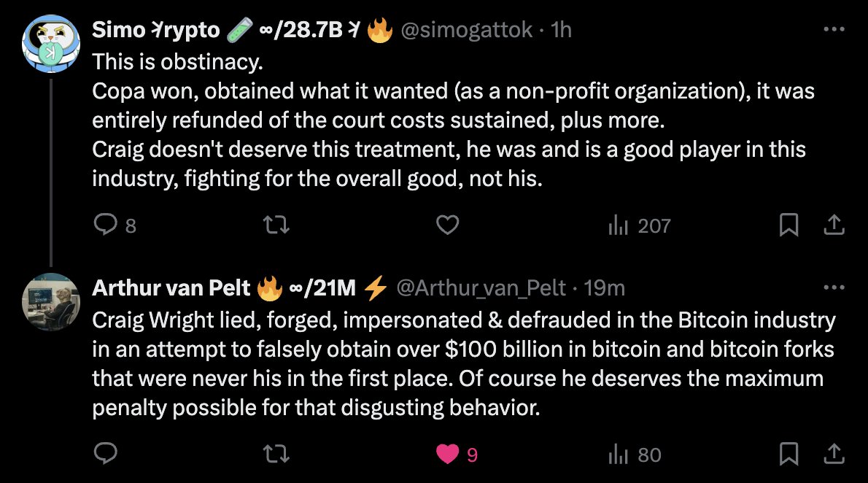Share Simo's tweet
Image resolution: width=868 pixels, height=483 pixels.
click(833, 225)
